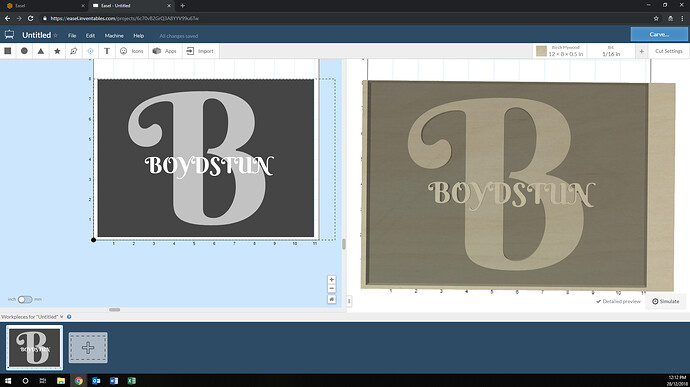Open the Birch Plywood material dropdown
The width and height of the screenshot is (690, 387).
[560, 51]
